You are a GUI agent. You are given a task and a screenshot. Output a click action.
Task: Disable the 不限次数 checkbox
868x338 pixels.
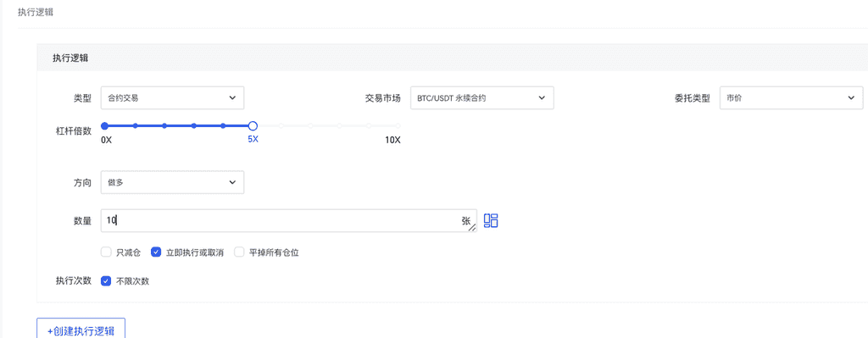[x=106, y=281]
